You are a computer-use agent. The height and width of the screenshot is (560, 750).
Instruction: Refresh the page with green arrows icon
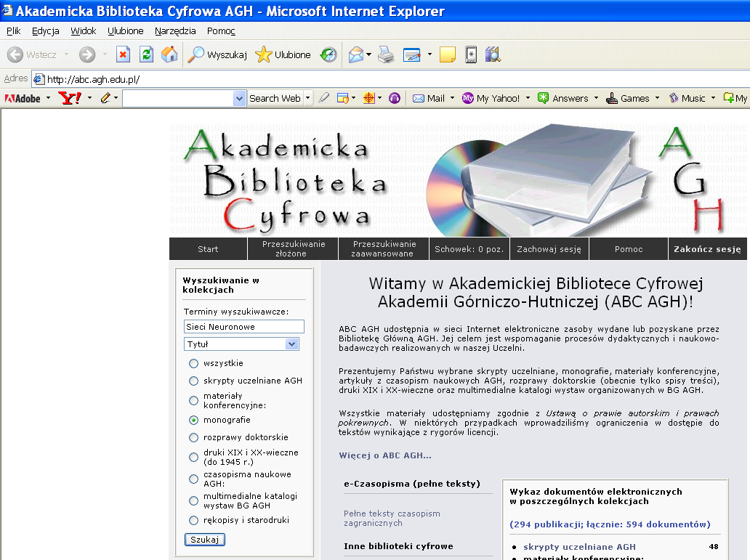click(x=146, y=54)
